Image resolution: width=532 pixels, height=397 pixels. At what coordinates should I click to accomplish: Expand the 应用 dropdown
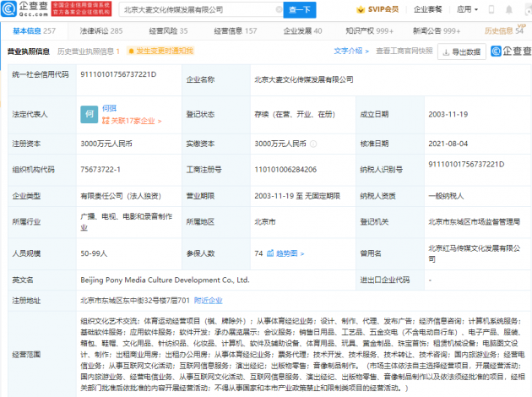(467, 9)
